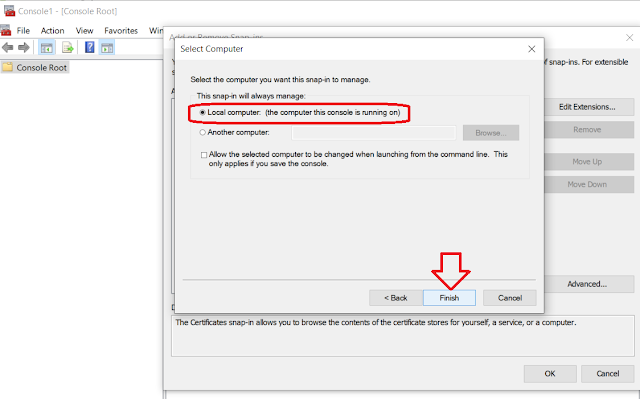Viewport: 640px width, 399px height.
Task: Select the Console Root tree node
Action: (x=35, y=67)
